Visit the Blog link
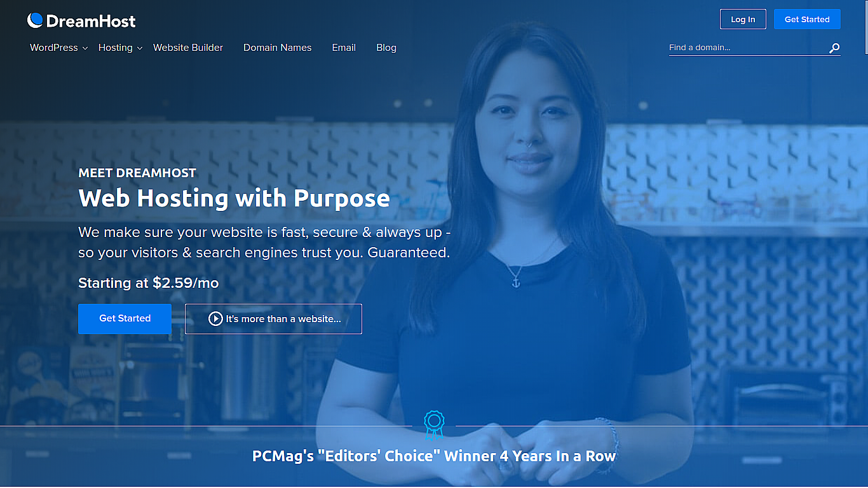Viewport: 868px width, 488px height. click(386, 48)
